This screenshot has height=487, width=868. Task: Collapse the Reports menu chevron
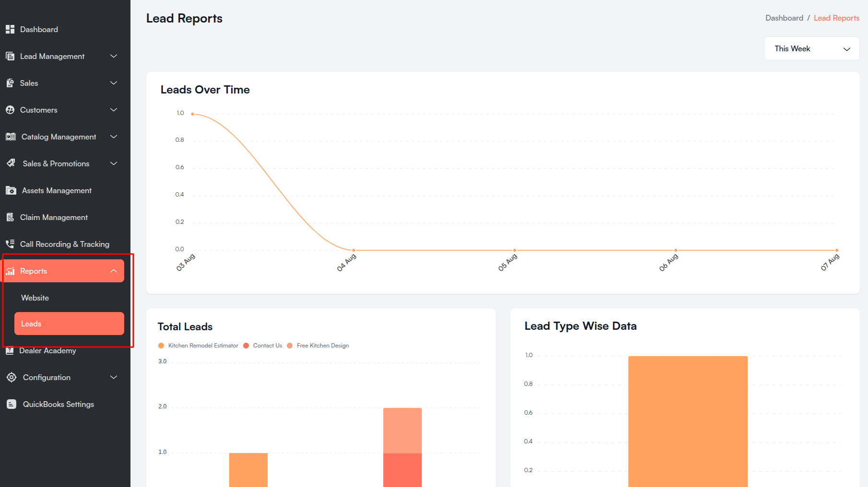pyautogui.click(x=114, y=271)
